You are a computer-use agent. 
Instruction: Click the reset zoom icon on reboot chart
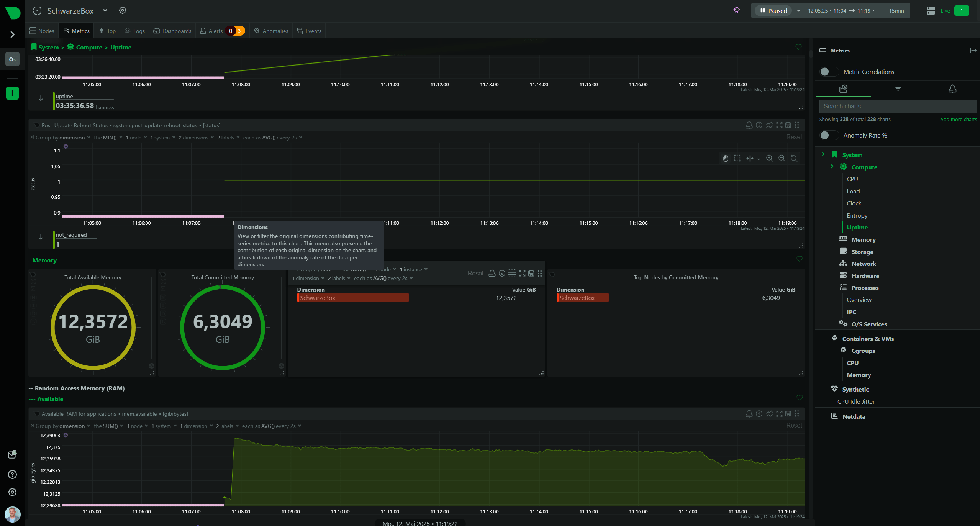(794, 158)
